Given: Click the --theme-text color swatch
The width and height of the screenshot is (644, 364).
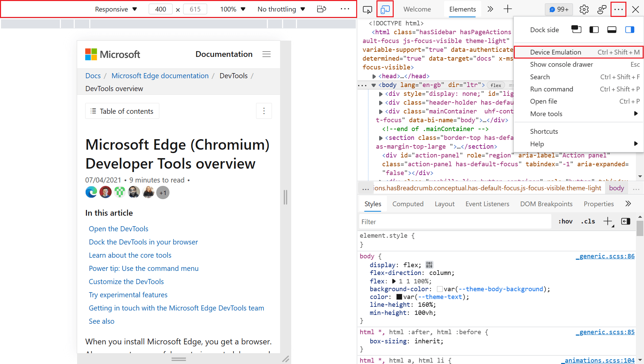Looking at the screenshot, I should (399, 297).
